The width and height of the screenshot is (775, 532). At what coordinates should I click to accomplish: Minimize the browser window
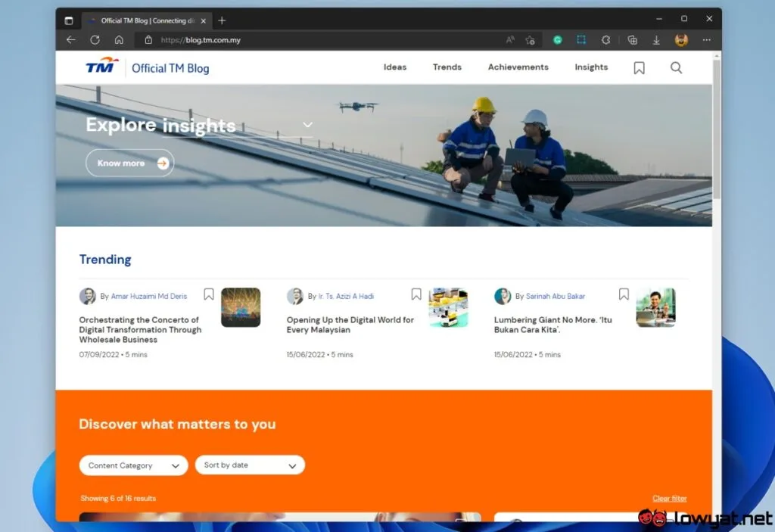[659, 19]
